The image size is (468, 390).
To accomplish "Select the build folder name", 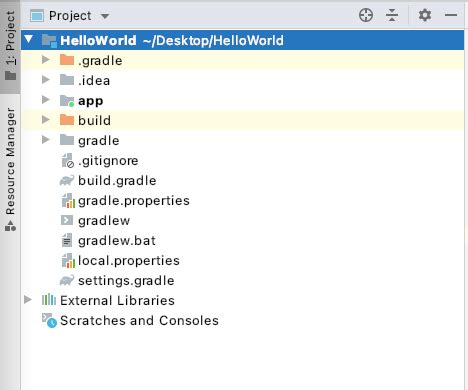I will tap(95, 120).
